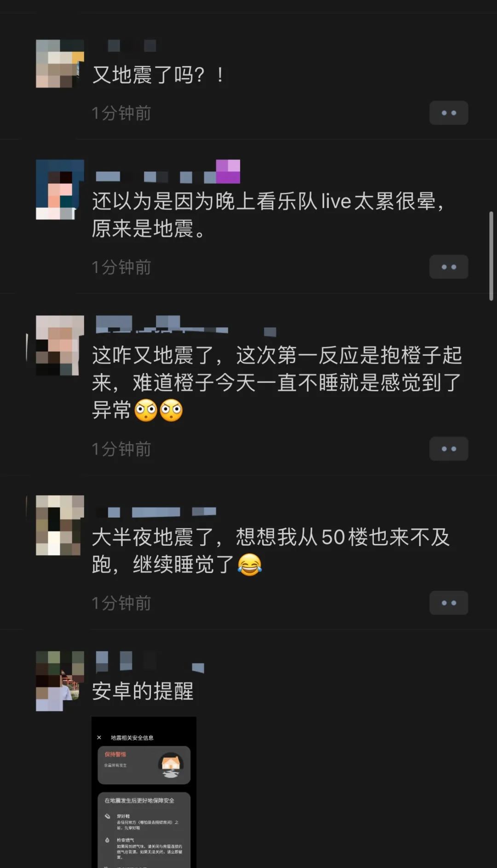Open two-dot menu under 乐队live post
The image size is (497, 868).
click(x=449, y=267)
